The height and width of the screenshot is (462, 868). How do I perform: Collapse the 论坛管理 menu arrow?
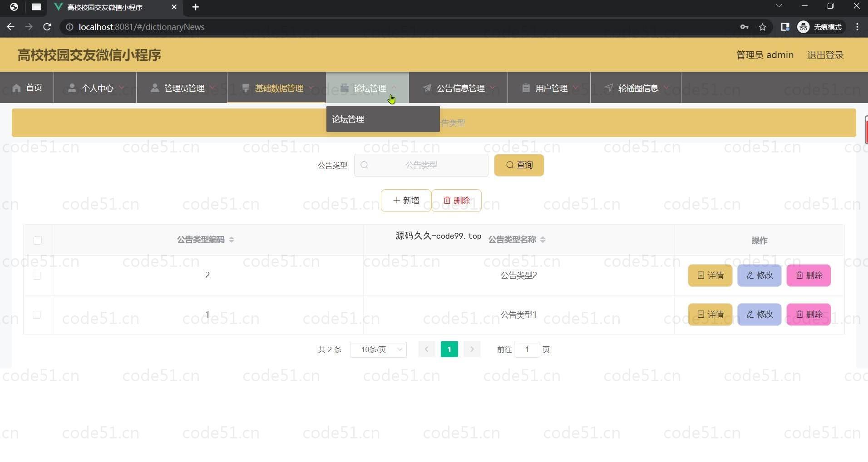[394, 88]
